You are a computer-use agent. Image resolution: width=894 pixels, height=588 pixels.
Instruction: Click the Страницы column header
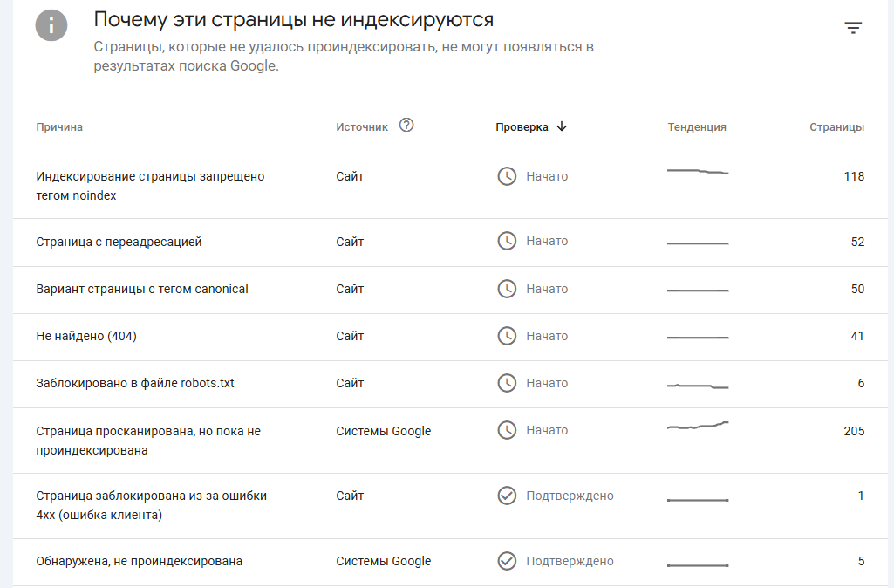tap(836, 127)
